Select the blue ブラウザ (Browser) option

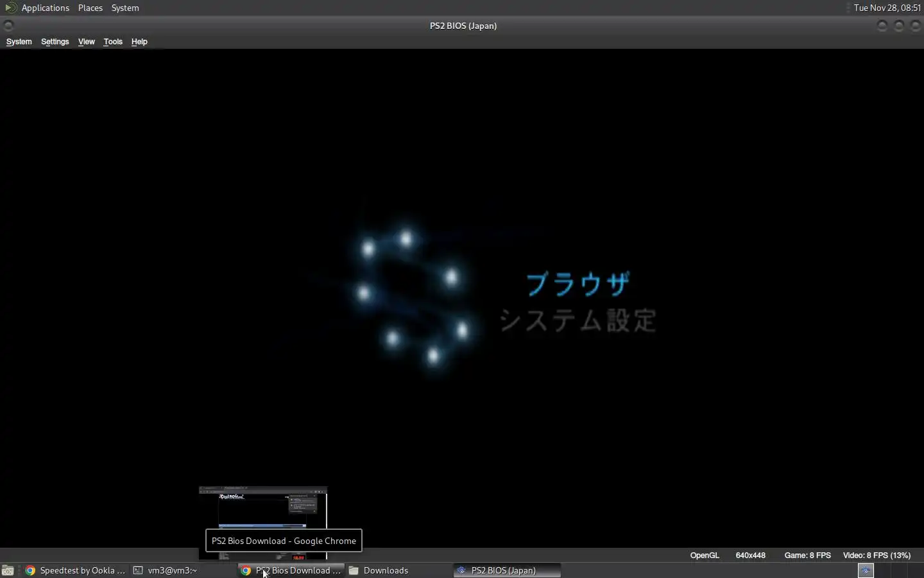click(578, 284)
